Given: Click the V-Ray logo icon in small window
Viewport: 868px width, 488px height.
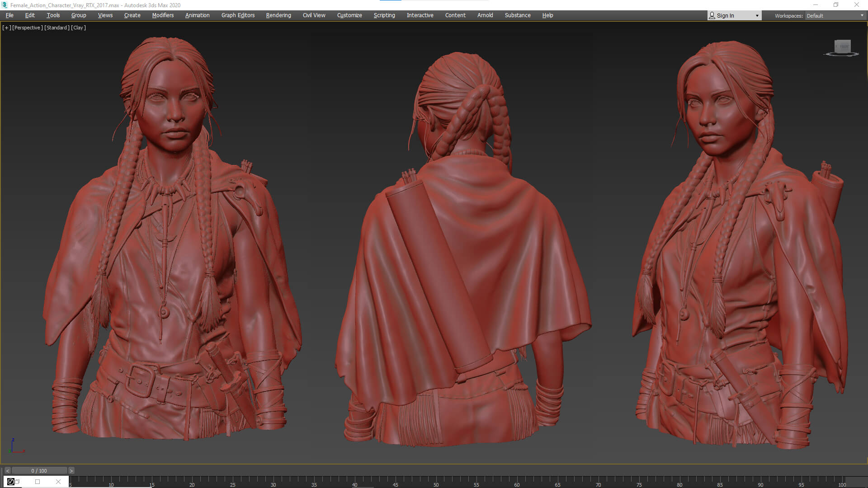Looking at the screenshot, I should click(x=11, y=482).
